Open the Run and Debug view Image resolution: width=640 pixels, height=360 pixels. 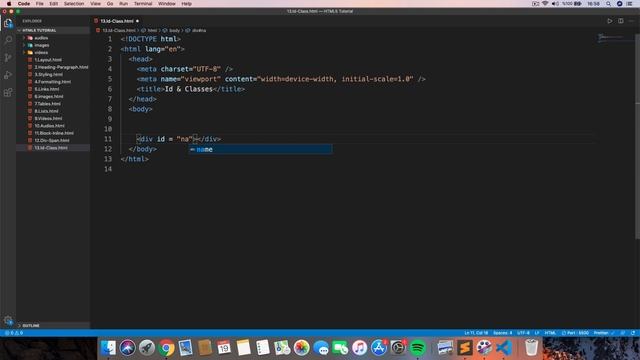[x=8, y=75]
